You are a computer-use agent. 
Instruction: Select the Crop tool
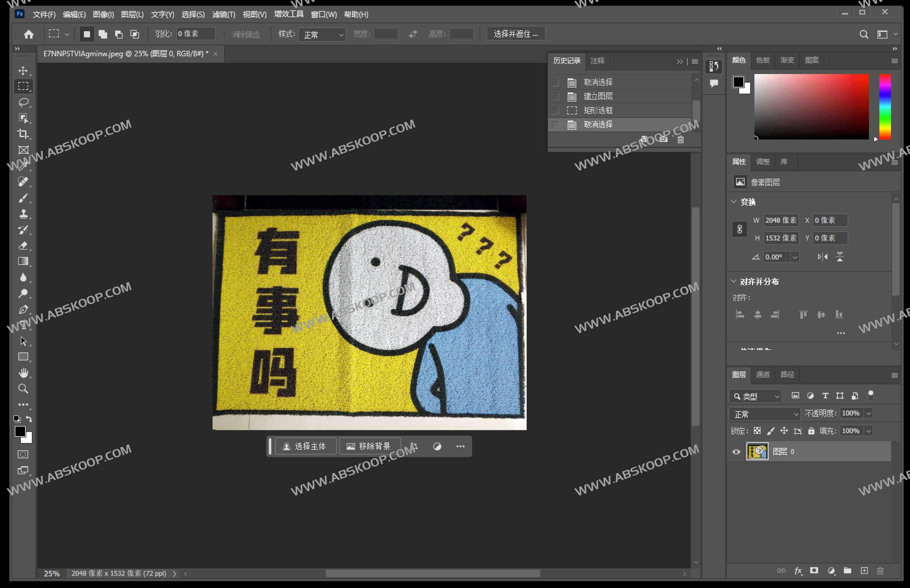[24, 134]
